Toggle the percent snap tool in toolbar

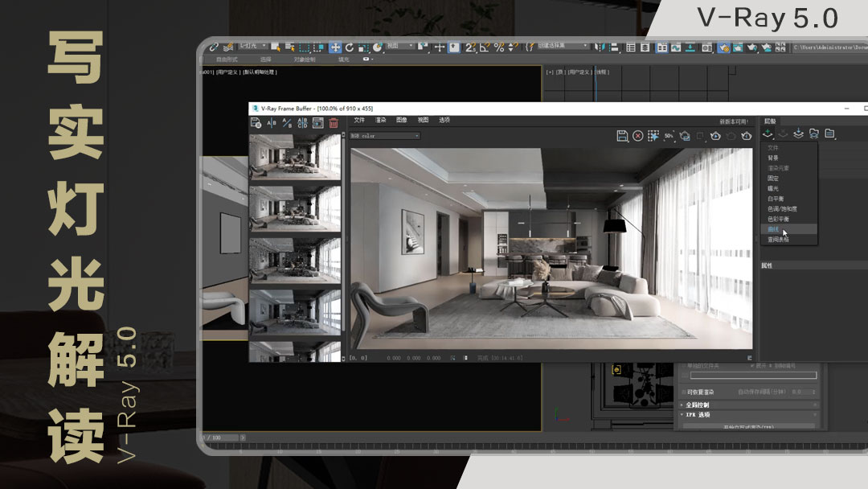[499, 47]
